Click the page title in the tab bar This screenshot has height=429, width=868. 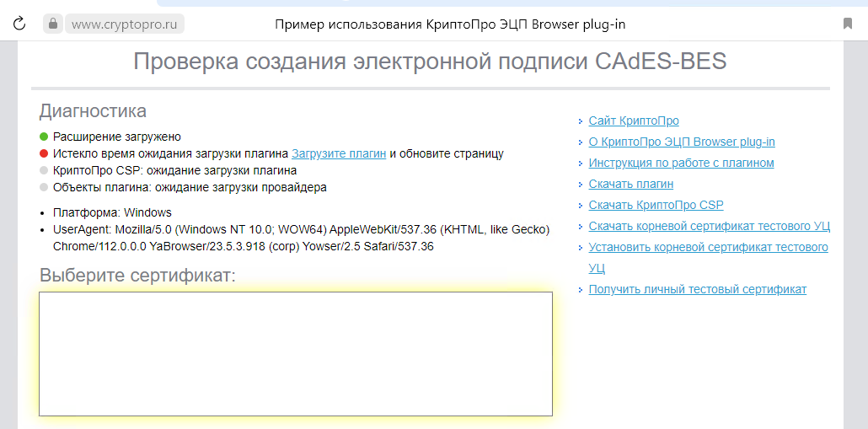pos(450,24)
